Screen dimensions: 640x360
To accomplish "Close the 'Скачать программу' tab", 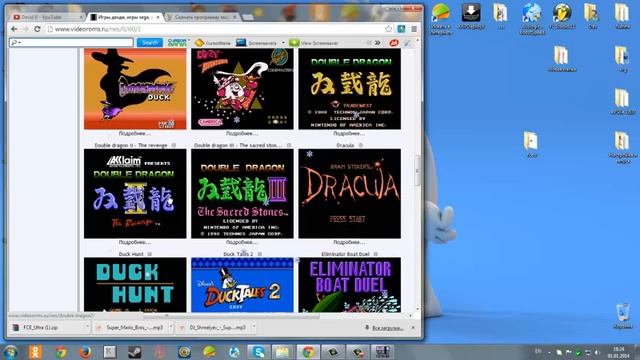I will 235,17.
